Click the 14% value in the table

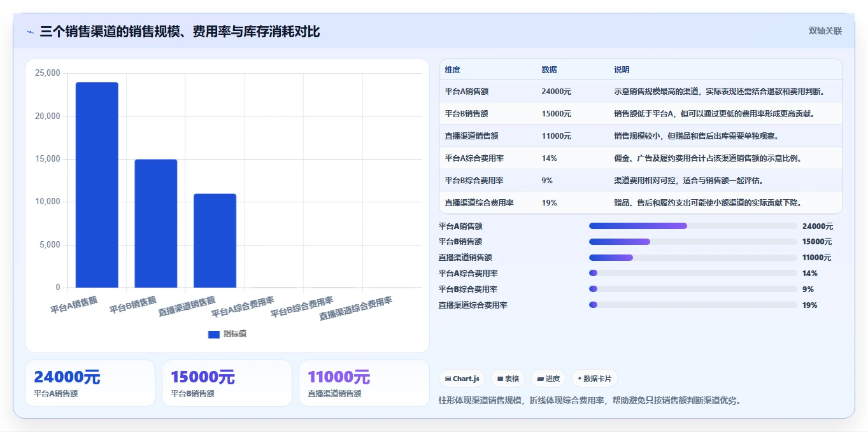coord(549,158)
